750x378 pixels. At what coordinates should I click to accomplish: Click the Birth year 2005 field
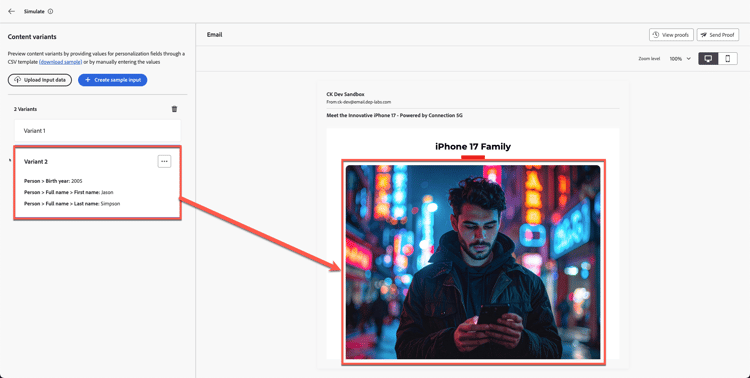point(54,181)
